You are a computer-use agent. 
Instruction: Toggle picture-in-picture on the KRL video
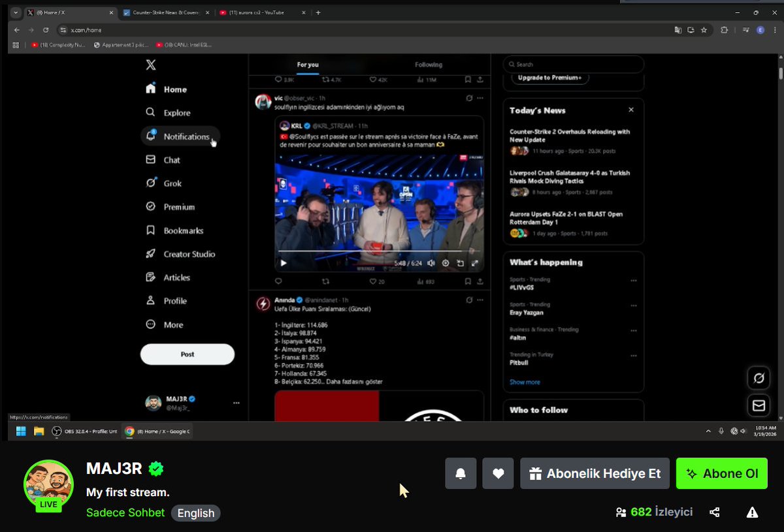(x=460, y=263)
